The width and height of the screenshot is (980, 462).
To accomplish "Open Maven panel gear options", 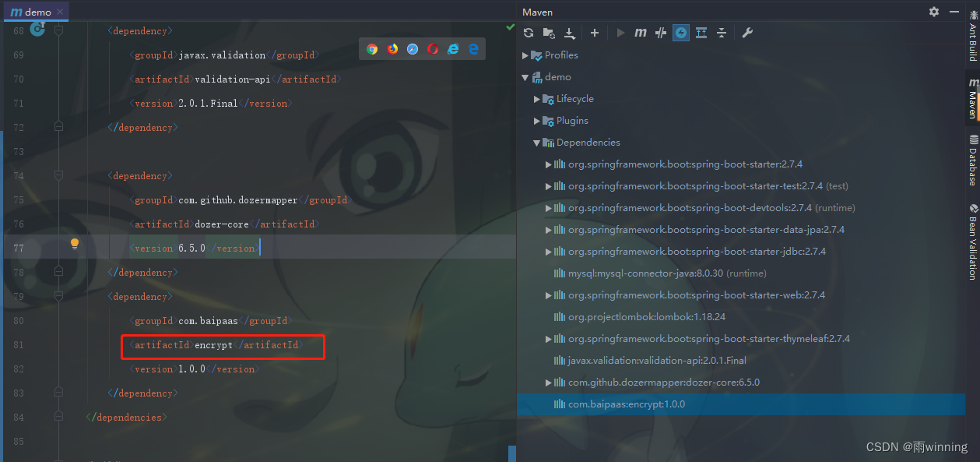I will tap(934, 12).
